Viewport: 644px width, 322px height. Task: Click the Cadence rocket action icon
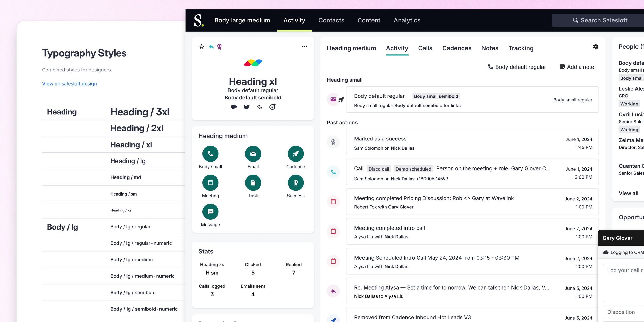tap(295, 154)
